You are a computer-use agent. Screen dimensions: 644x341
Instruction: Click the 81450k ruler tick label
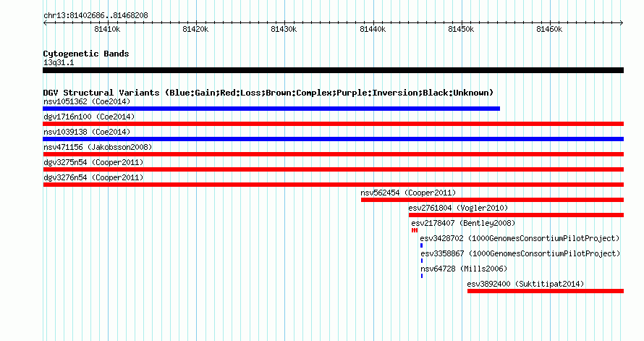461,29
